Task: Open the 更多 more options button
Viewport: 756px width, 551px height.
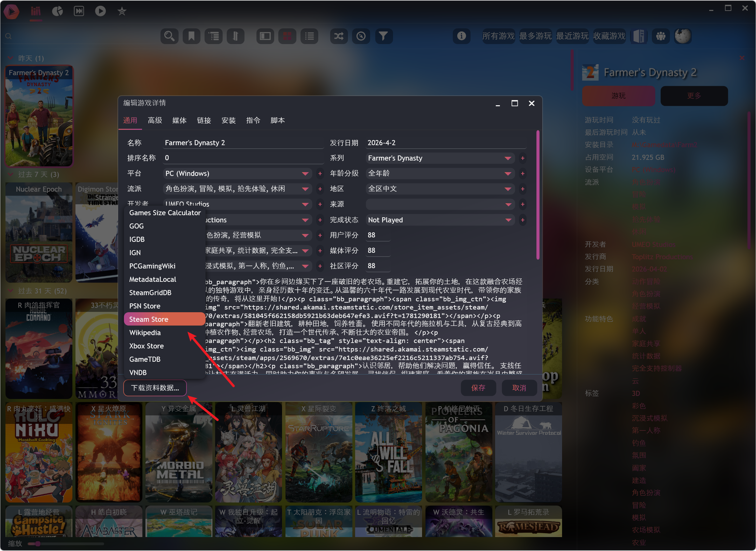Action: point(694,96)
